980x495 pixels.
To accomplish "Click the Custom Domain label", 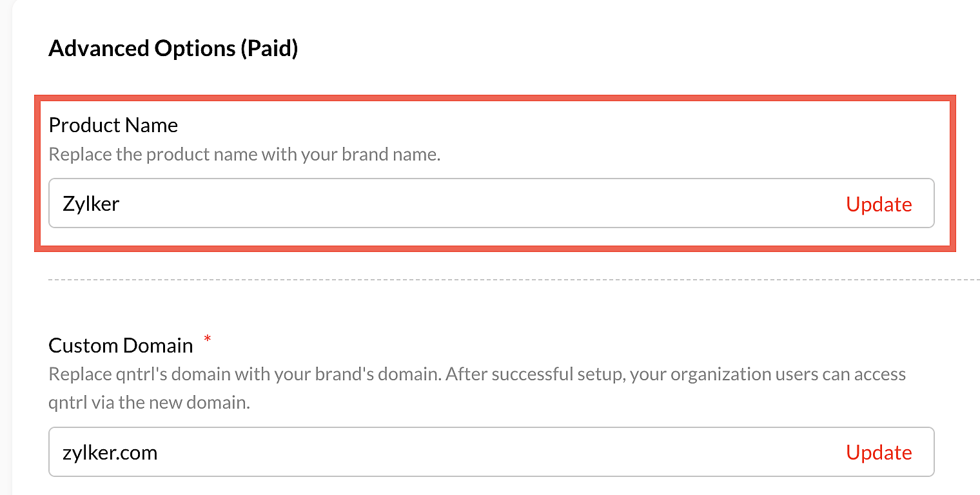I will (x=121, y=345).
